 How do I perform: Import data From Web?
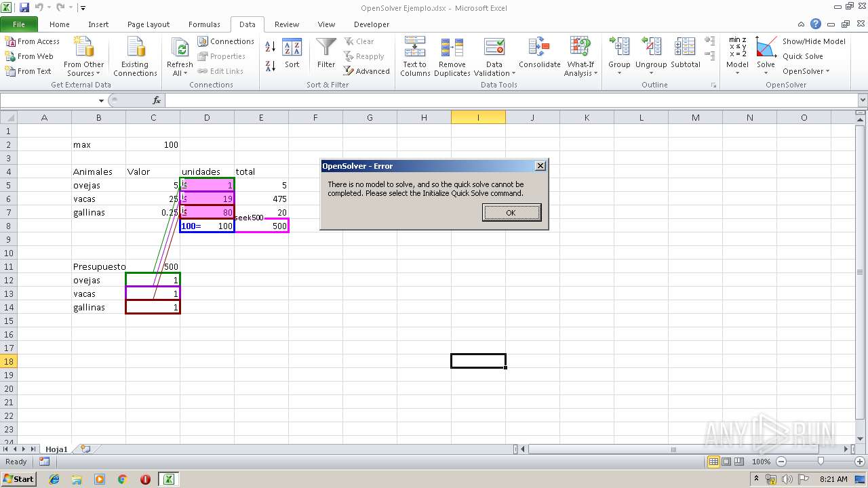click(x=29, y=56)
